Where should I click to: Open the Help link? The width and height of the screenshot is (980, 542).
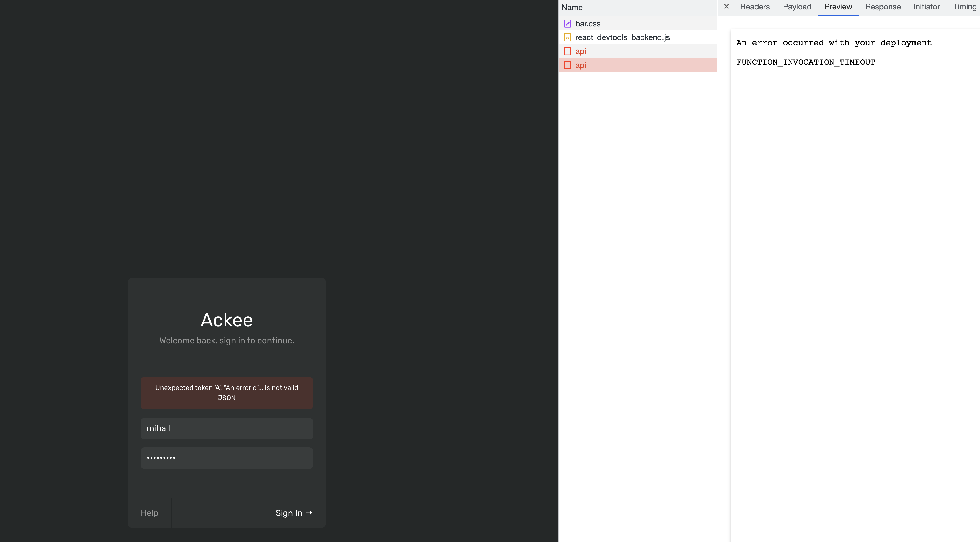[149, 513]
